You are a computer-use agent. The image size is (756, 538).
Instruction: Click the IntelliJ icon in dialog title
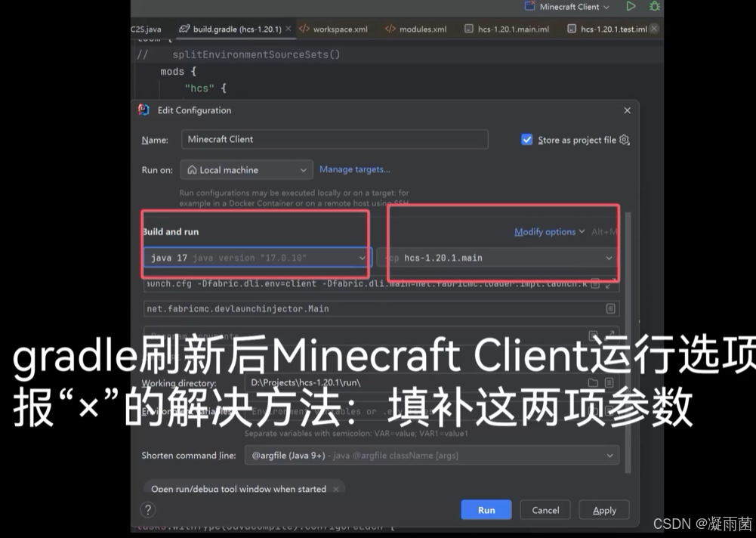[143, 110]
